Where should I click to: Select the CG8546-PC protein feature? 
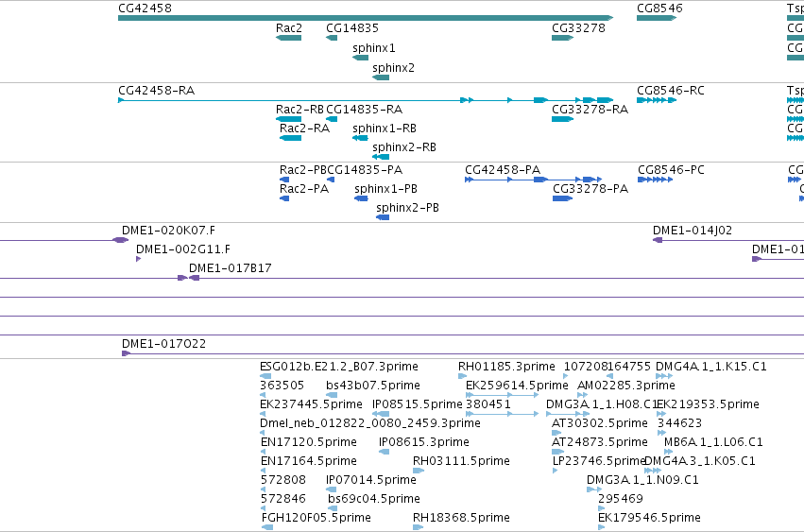(656, 180)
